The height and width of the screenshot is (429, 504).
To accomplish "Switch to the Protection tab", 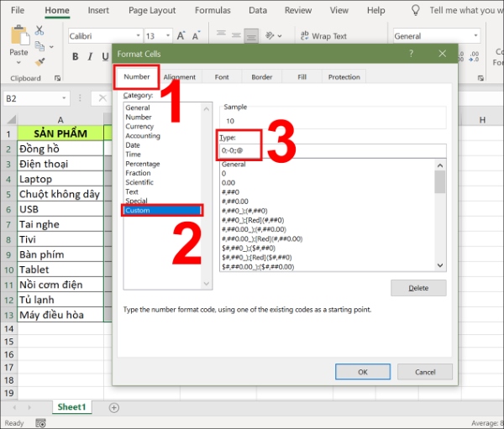I will tap(344, 77).
